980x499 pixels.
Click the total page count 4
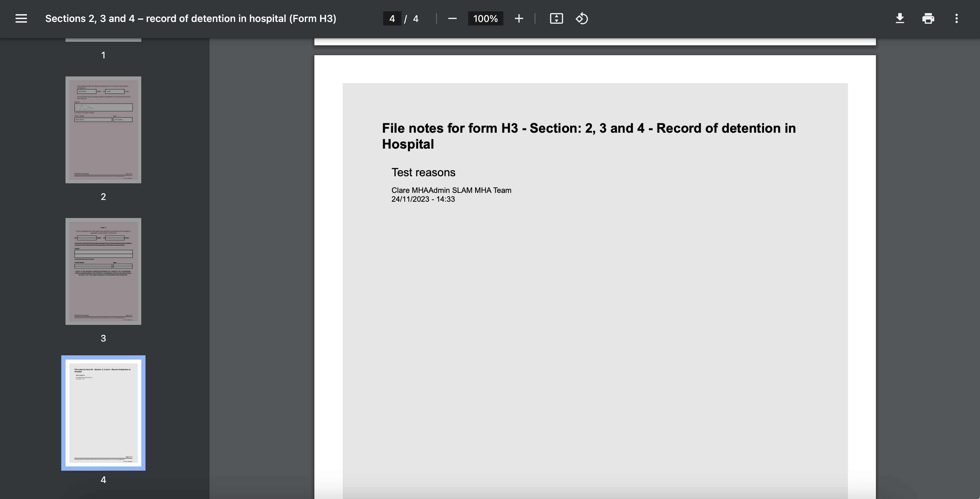(x=415, y=19)
